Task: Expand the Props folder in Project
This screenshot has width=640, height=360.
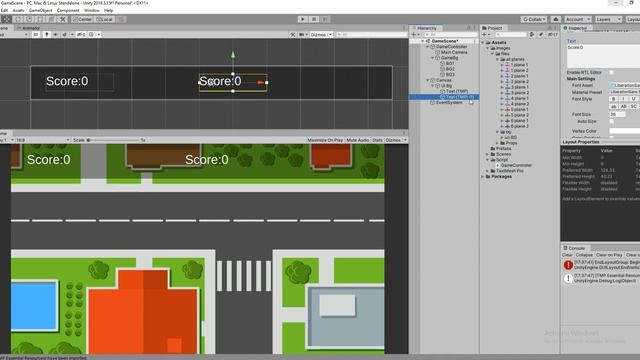Action: (x=498, y=143)
